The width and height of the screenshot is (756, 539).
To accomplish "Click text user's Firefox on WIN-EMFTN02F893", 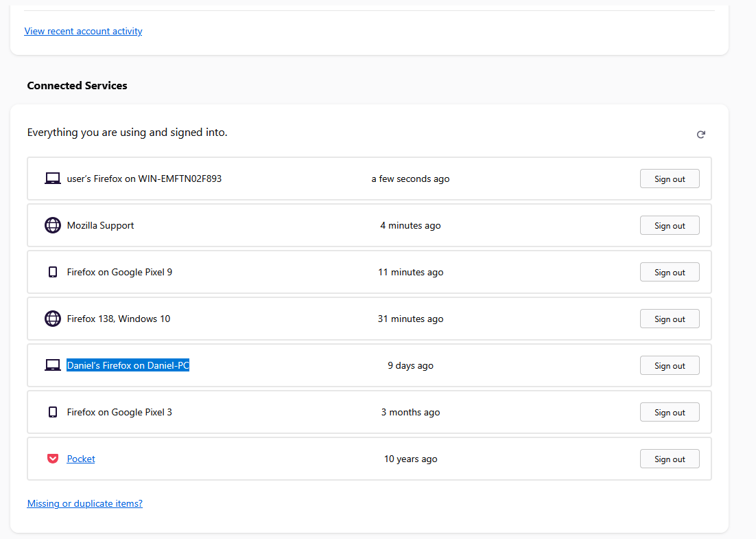I will (144, 179).
